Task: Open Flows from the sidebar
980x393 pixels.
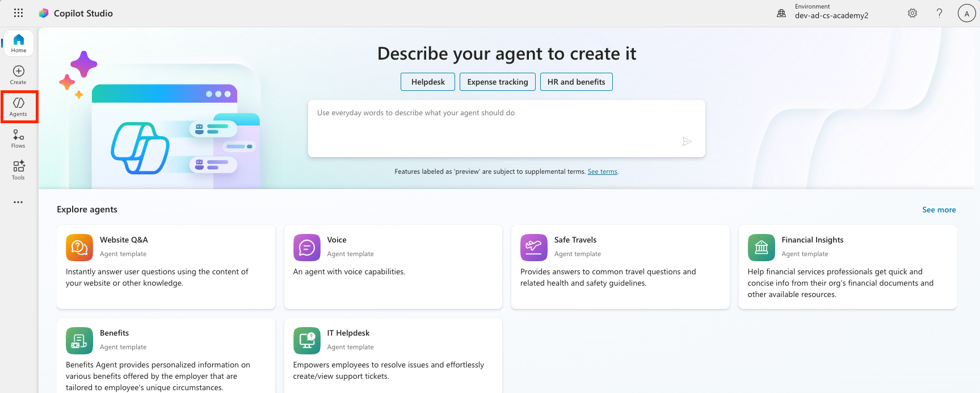Action: click(x=19, y=139)
